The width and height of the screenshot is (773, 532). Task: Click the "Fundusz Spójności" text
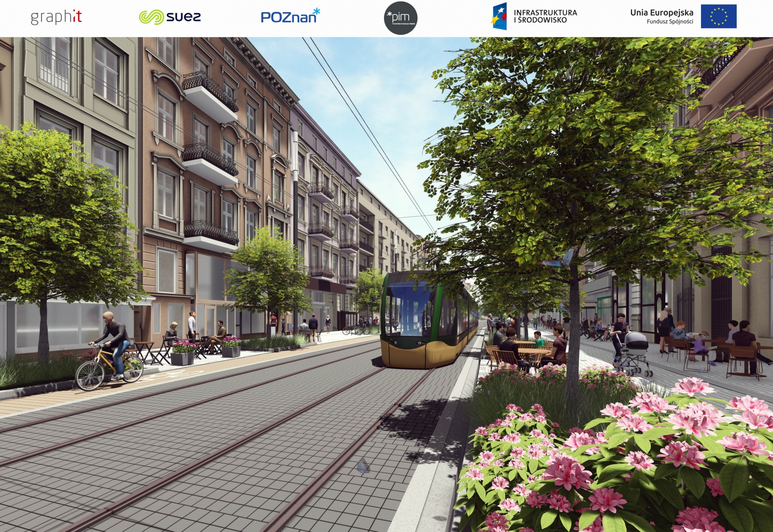pyautogui.click(x=670, y=22)
